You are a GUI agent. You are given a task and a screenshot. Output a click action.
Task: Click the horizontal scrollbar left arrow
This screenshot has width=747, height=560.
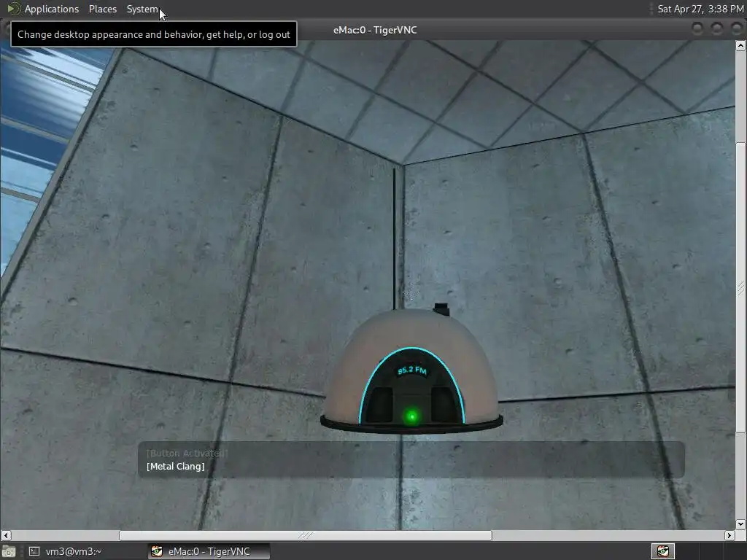6,535
